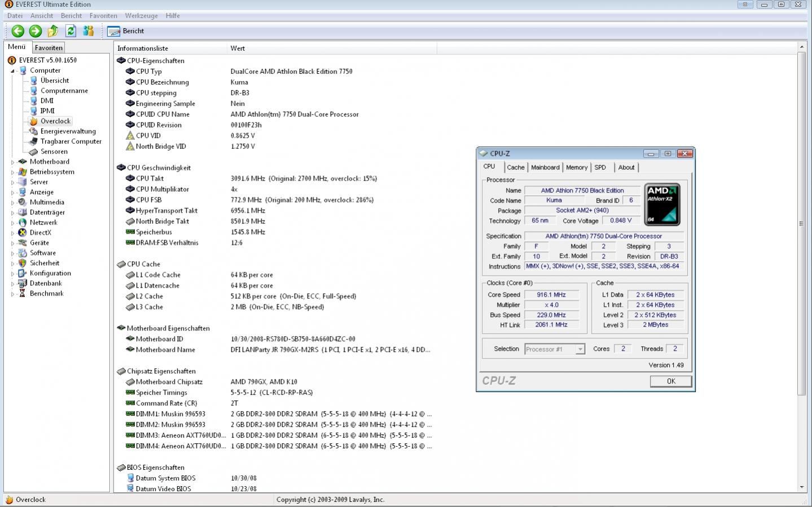
Task: Select the EVEREST v5.00.1650 root node
Action: click(47, 60)
